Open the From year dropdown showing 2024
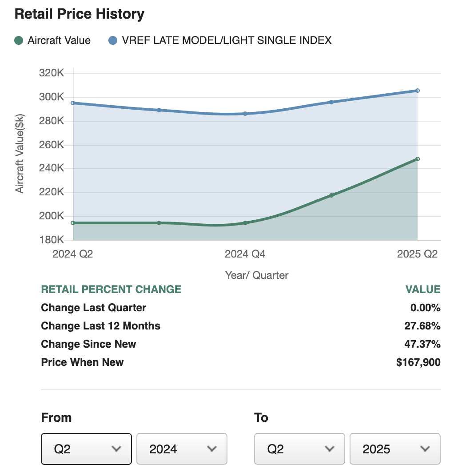This screenshot has height=476, width=462. click(x=182, y=449)
